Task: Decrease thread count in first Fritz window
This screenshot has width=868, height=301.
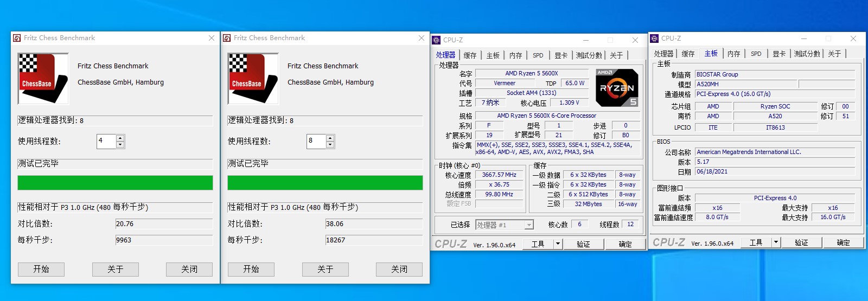Action: 120,145
